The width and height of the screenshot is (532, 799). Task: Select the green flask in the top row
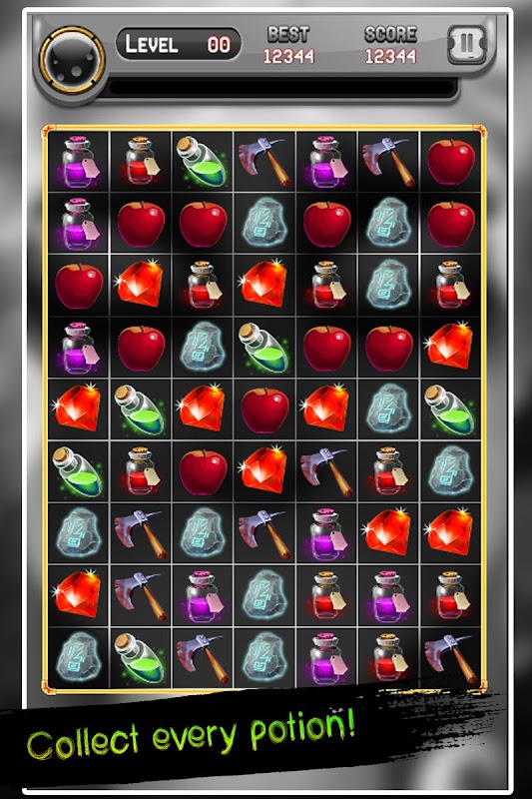pyautogui.click(x=202, y=161)
